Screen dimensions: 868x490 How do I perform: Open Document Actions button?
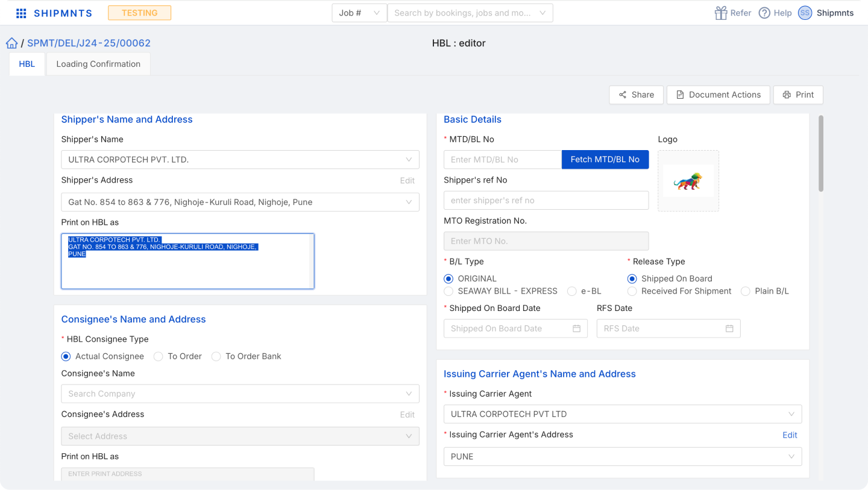click(719, 95)
